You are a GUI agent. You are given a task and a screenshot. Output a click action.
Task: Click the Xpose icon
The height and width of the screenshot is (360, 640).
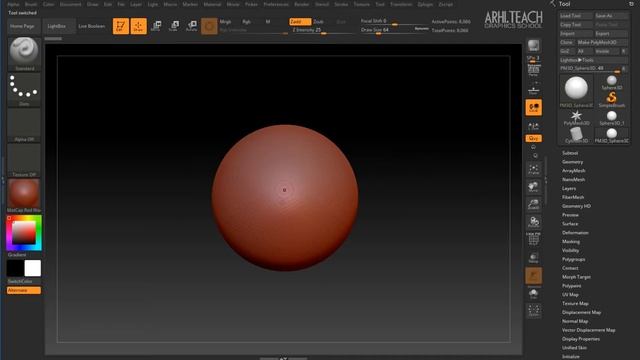[533, 311]
